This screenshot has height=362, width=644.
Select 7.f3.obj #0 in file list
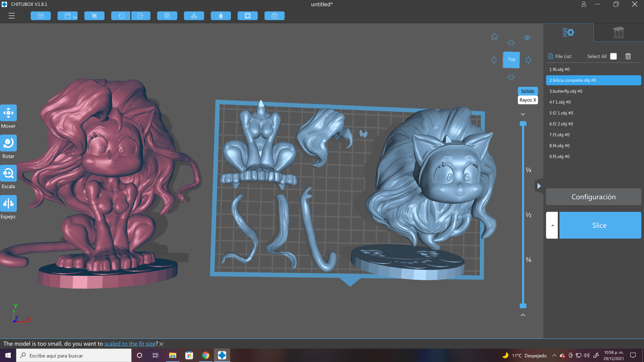pyautogui.click(x=594, y=135)
